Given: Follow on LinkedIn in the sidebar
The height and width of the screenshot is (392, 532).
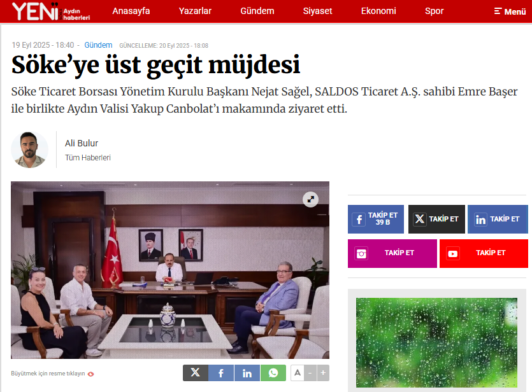Looking at the screenshot, I should [x=498, y=219].
